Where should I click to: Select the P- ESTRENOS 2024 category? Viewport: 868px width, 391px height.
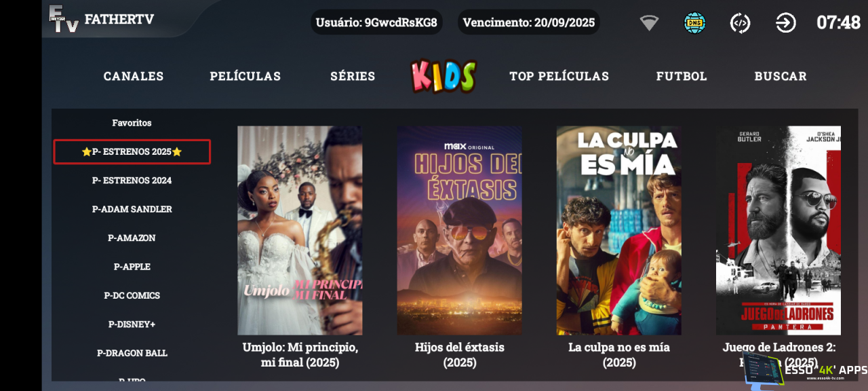coord(132,181)
